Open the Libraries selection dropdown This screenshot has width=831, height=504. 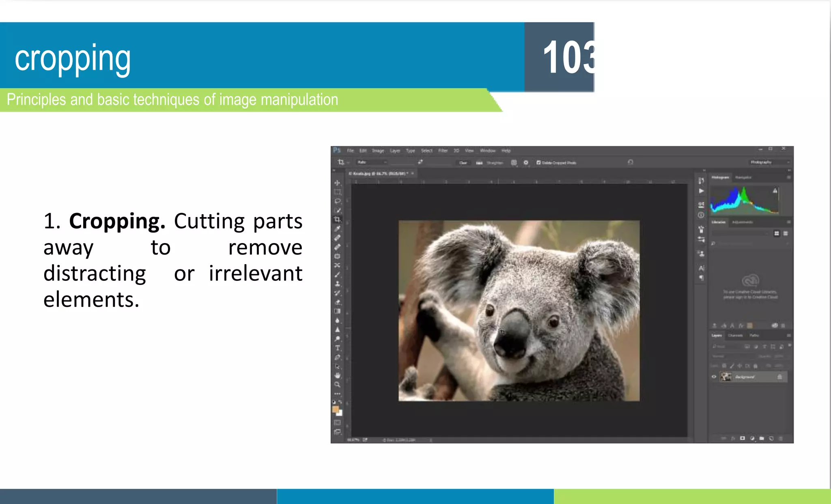(741, 233)
